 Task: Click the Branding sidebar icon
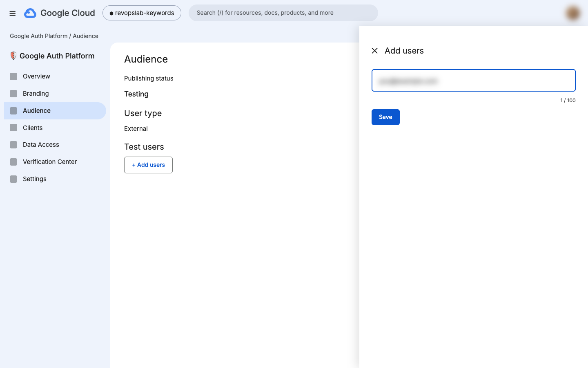(x=13, y=94)
